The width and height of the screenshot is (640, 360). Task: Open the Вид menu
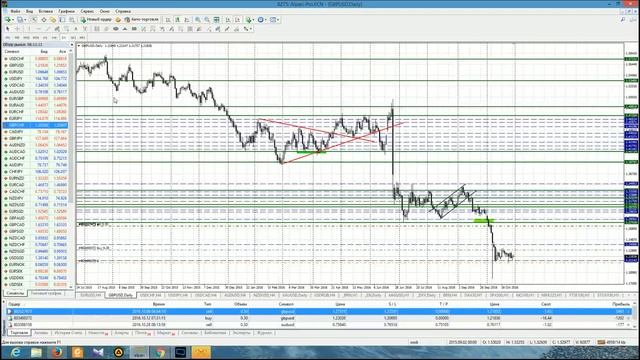click(x=29, y=11)
